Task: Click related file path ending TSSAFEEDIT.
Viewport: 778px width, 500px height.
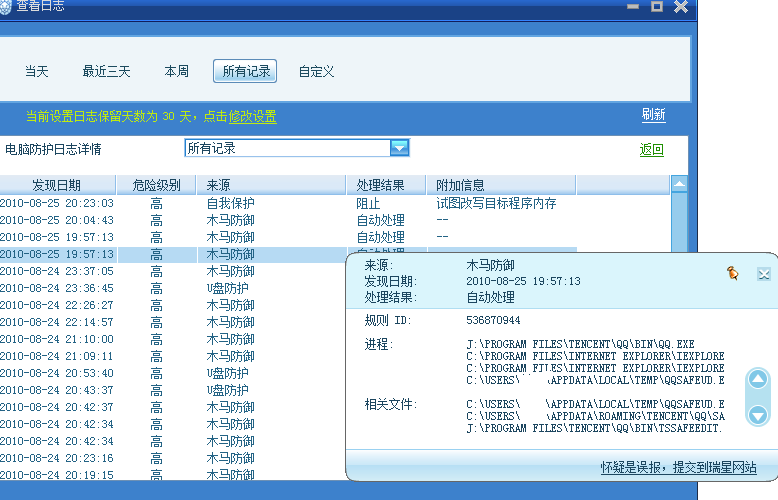Action: point(594,428)
